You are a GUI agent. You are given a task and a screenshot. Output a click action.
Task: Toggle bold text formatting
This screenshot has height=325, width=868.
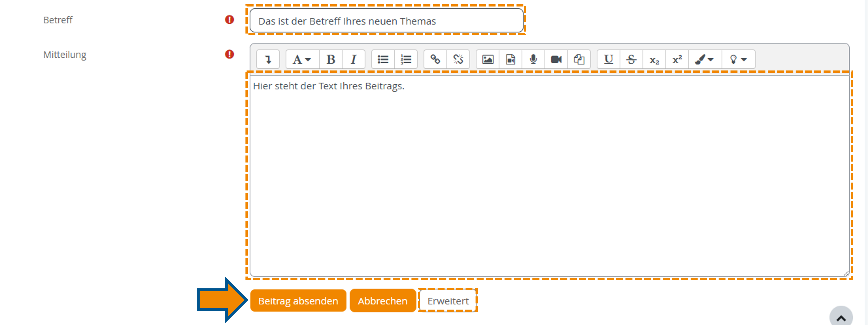[x=331, y=59]
